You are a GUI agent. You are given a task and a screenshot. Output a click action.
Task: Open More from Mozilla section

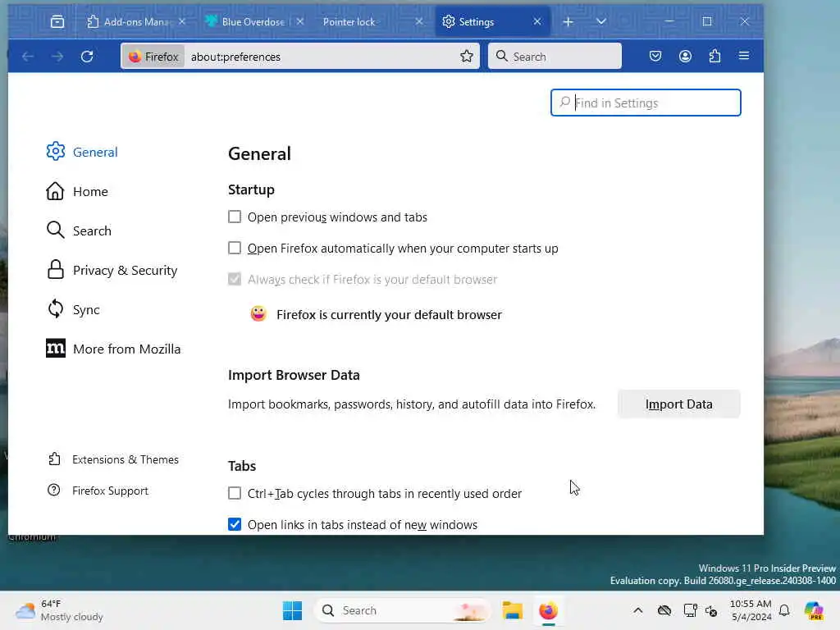click(x=113, y=349)
